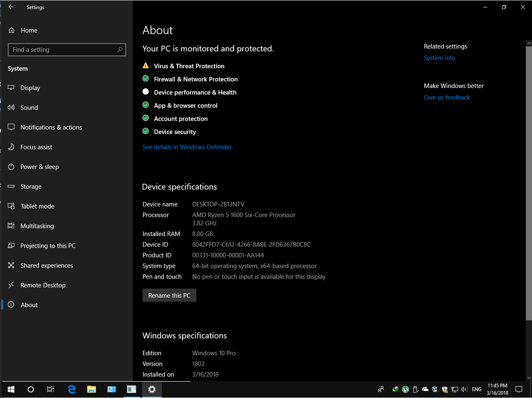Viewport: 532px width, 398px height.
Task: Open See details in Windows Defender link
Action: pos(187,147)
